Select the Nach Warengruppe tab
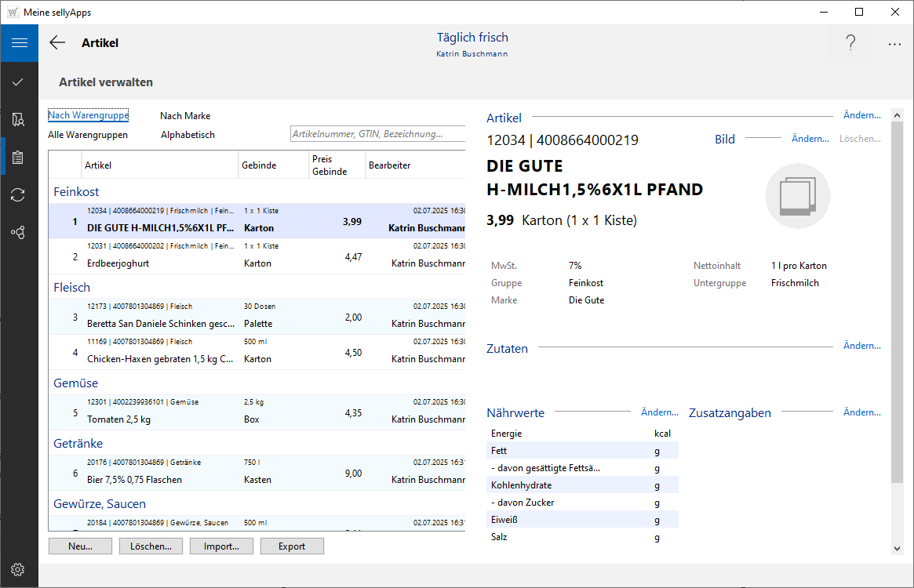914x588 pixels. tap(88, 116)
